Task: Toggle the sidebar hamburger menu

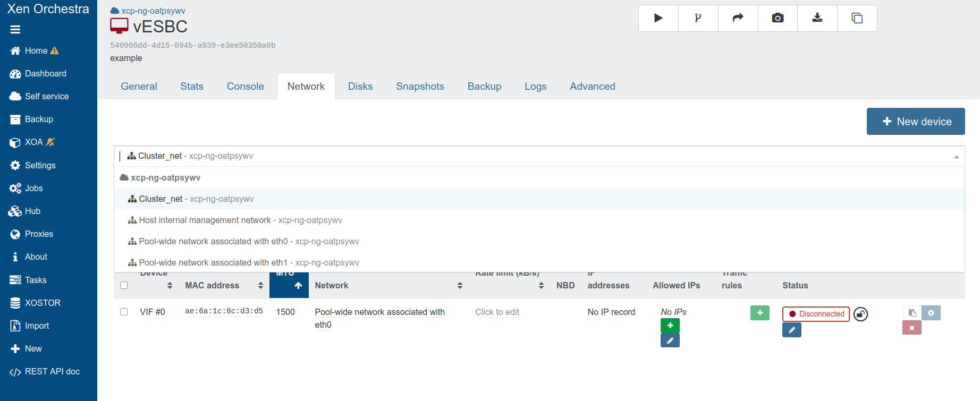Action: point(15,30)
